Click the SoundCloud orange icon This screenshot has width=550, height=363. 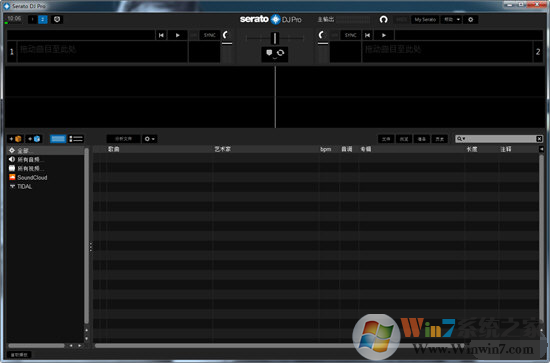click(x=12, y=177)
